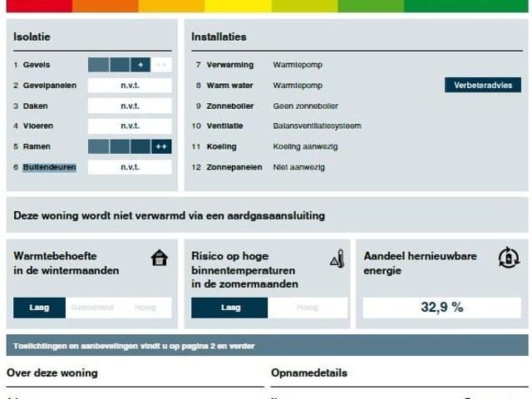Click the Zonnepanelen label
Image resolution: width=532 pixels, height=399 pixels.
click(x=234, y=167)
